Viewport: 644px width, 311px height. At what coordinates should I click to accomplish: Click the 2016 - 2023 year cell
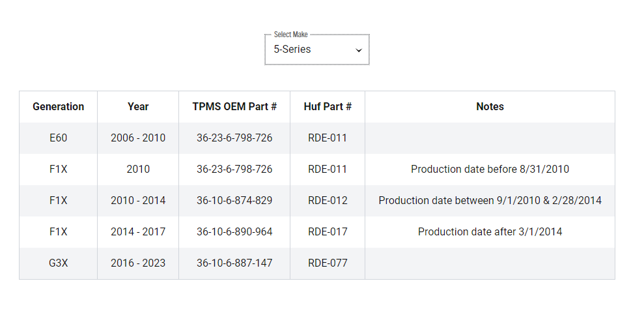(138, 263)
